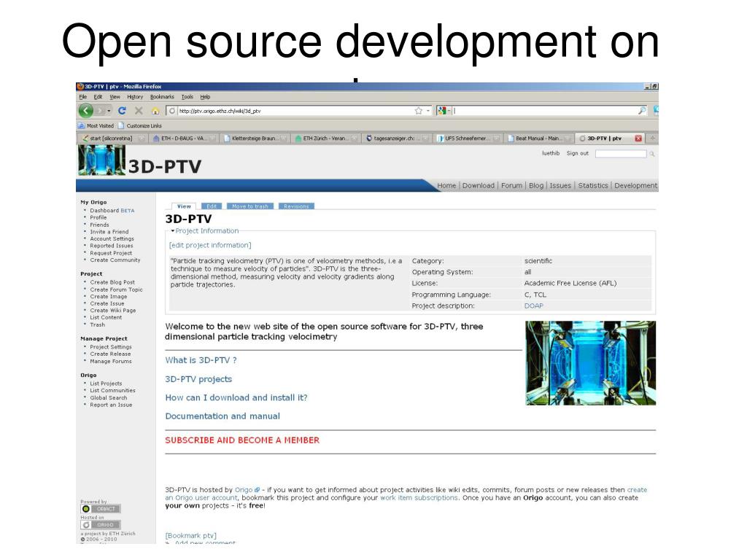Switch to the Klettersteige Braun tab
Image resolution: width=747 pixels, height=560 pixels.
[255, 138]
